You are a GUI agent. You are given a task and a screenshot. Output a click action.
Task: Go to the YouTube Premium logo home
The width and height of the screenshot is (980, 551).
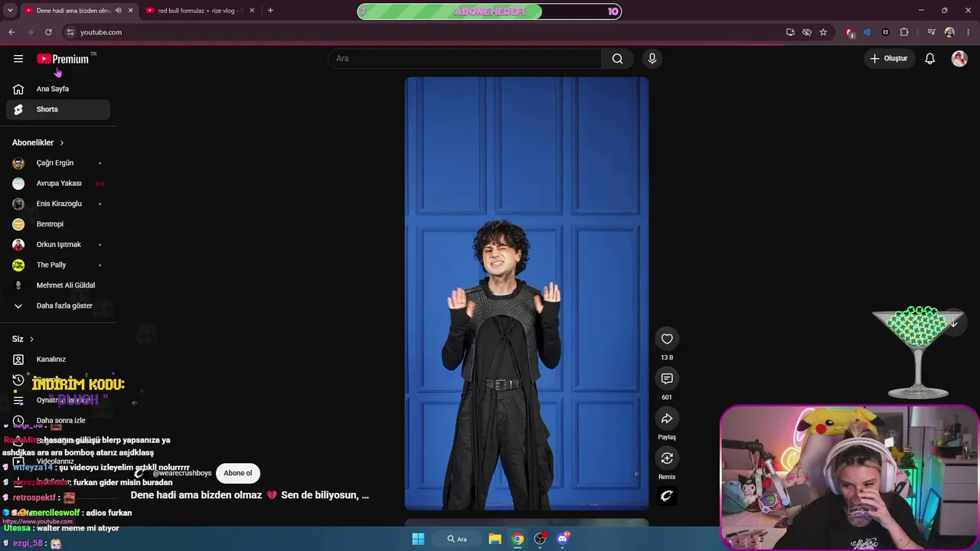pos(63,59)
